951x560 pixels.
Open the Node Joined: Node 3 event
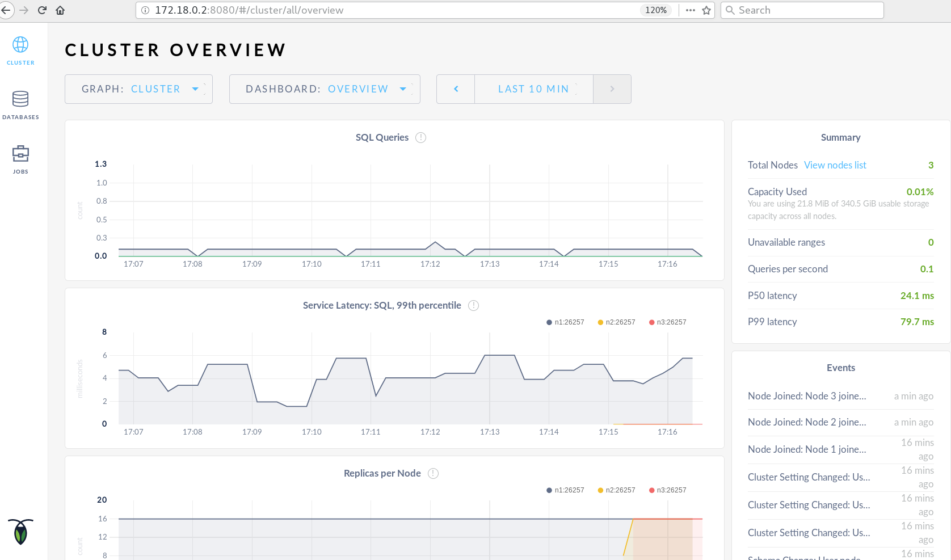[806, 396]
